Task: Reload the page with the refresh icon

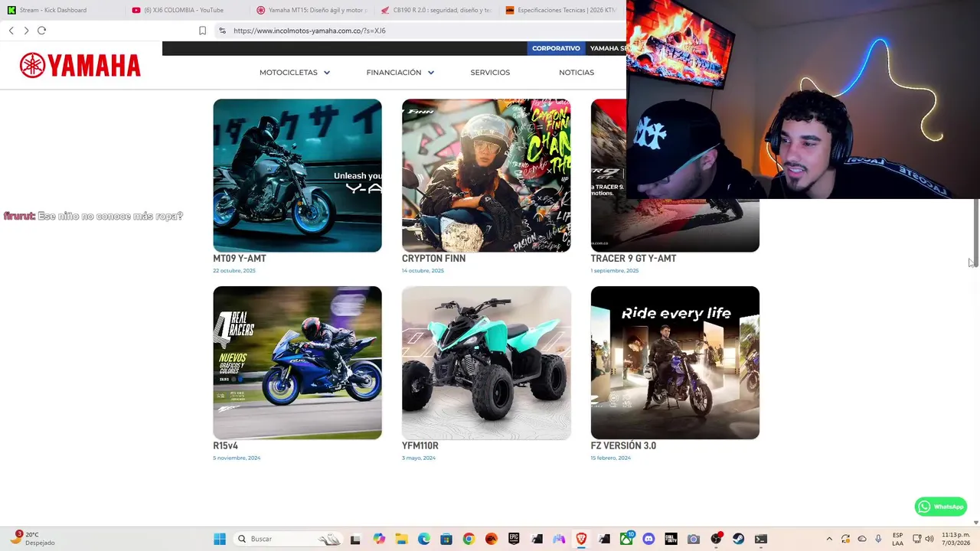Action: (x=41, y=31)
